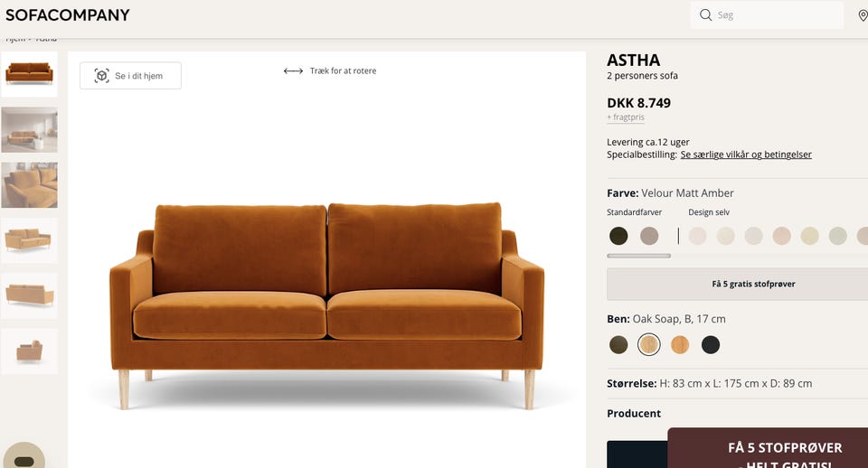Screen dimensions: 868x468
Task: Expand the Producent section
Action: pyautogui.click(x=634, y=413)
